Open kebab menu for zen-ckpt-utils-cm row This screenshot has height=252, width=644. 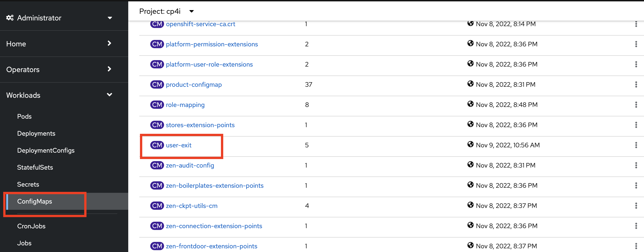click(636, 206)
